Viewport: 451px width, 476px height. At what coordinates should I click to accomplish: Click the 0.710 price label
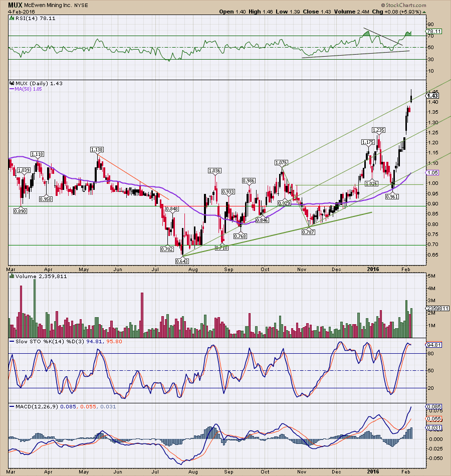(221, 248)
